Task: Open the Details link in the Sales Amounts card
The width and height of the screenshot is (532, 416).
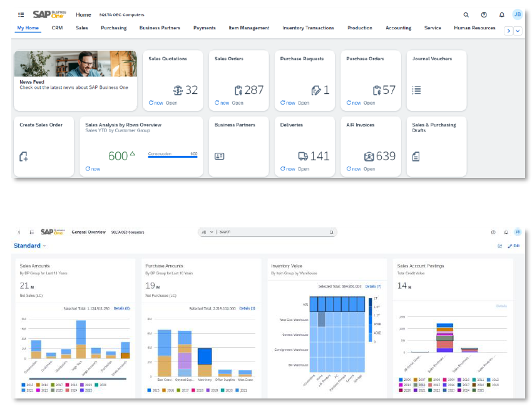Action: 121,308
